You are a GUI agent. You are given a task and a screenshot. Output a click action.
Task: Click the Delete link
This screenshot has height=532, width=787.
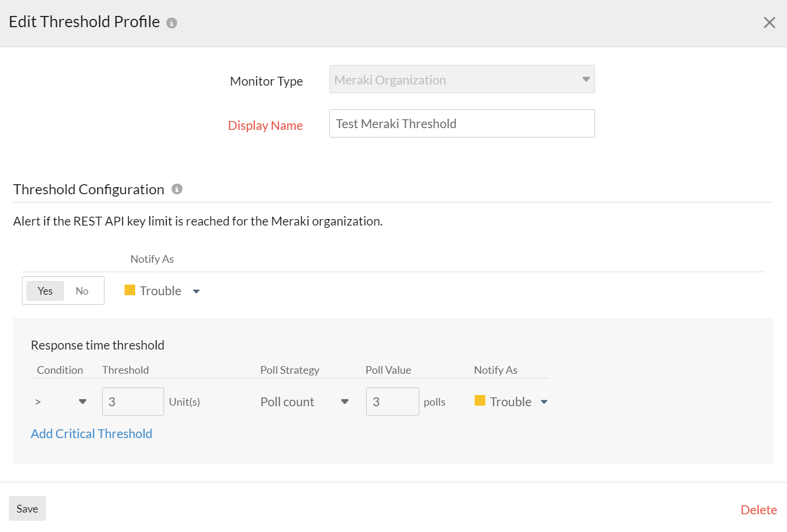(759, 510)
